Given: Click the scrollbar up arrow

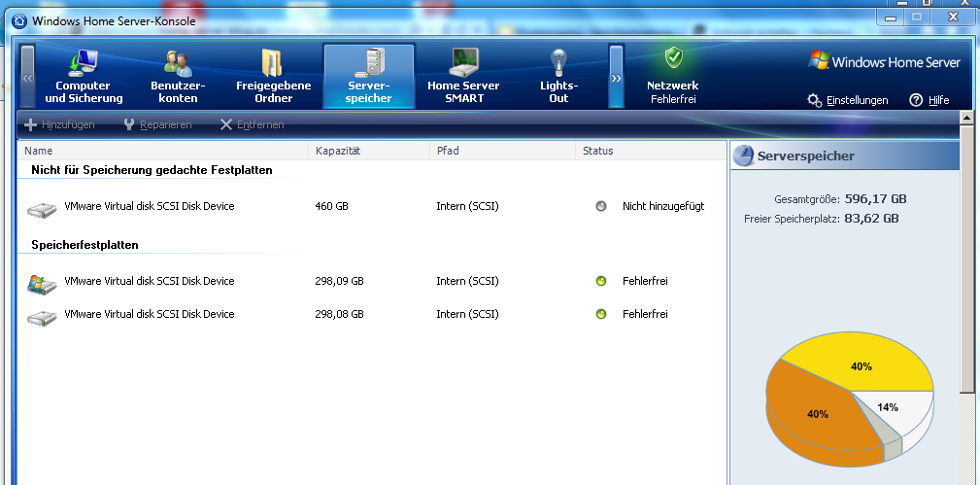Looking at the screenshot, I should click(966, 117).
